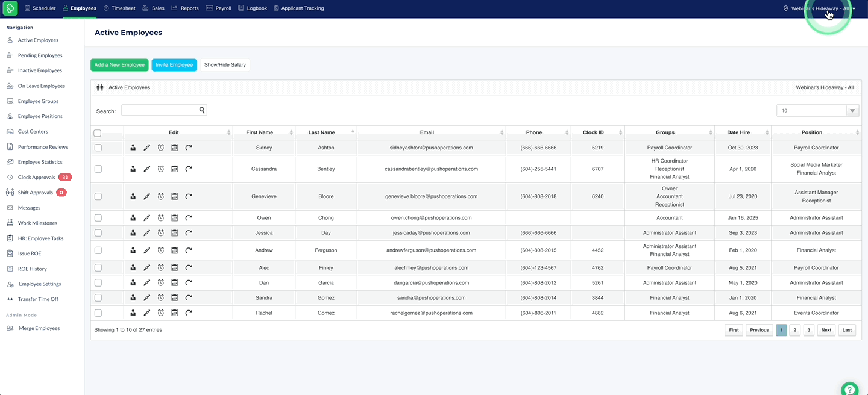Open the profile person icon for Cassandra Bentley
This screenshot has height=395, width=868.
[x=133, y=169]
